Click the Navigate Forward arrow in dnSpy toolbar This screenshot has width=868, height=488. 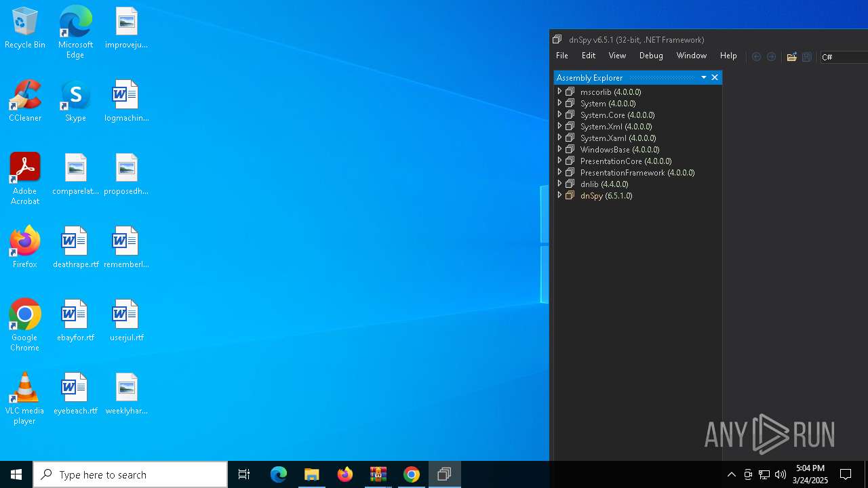771,57
